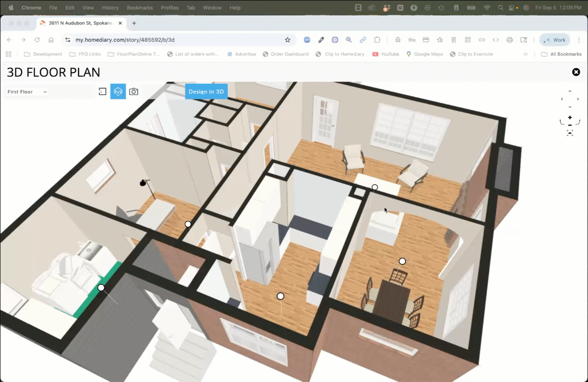Open the All Bookmarks folder
This screenshot has height=382, width=588.
pyautogui.click(x=561, y=54)
